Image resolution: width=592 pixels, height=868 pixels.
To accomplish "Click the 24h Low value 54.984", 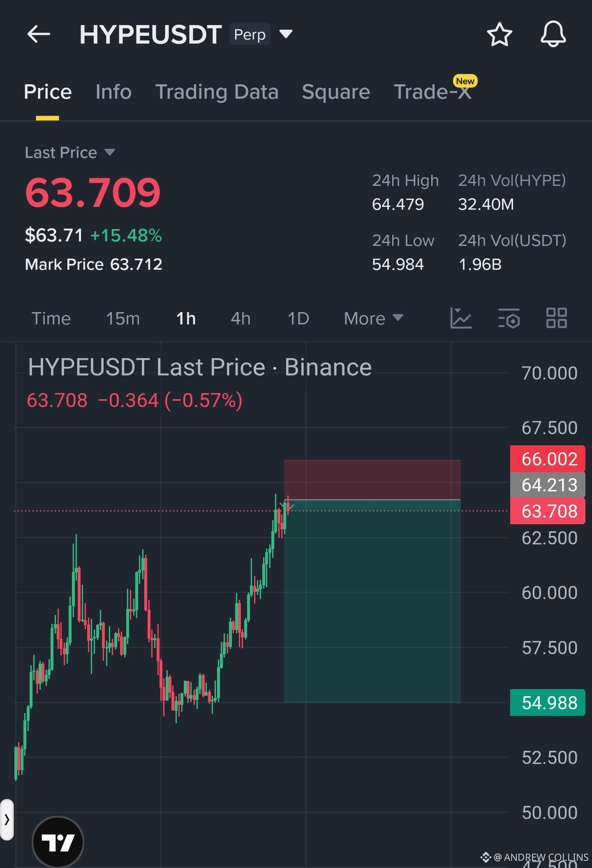I will tap(398, 264).
